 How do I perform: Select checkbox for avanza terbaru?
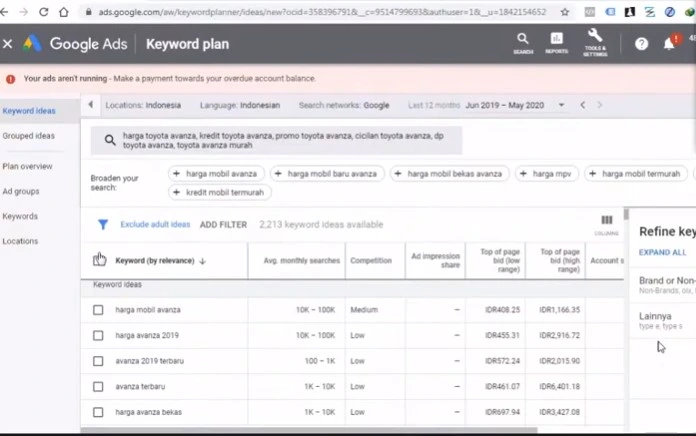(98, 387)
